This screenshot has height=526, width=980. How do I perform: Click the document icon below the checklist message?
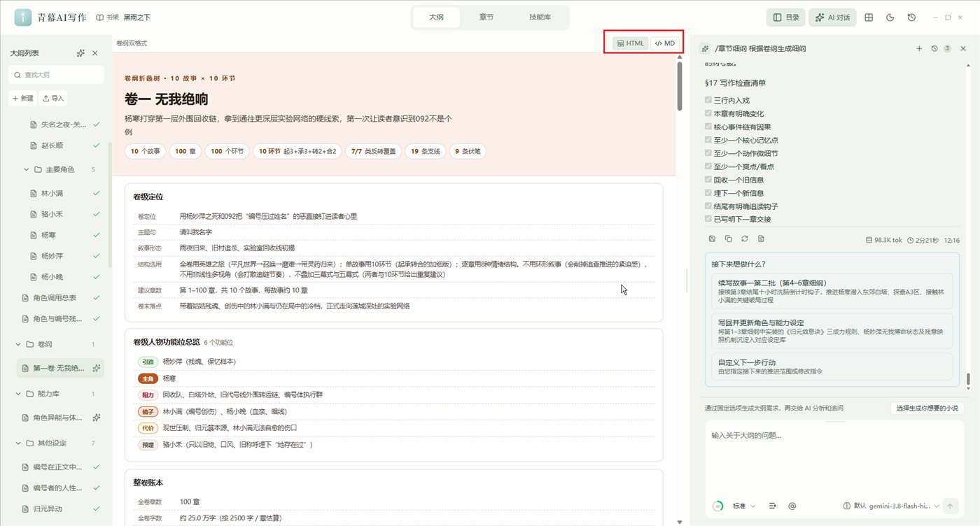[761, 239]
